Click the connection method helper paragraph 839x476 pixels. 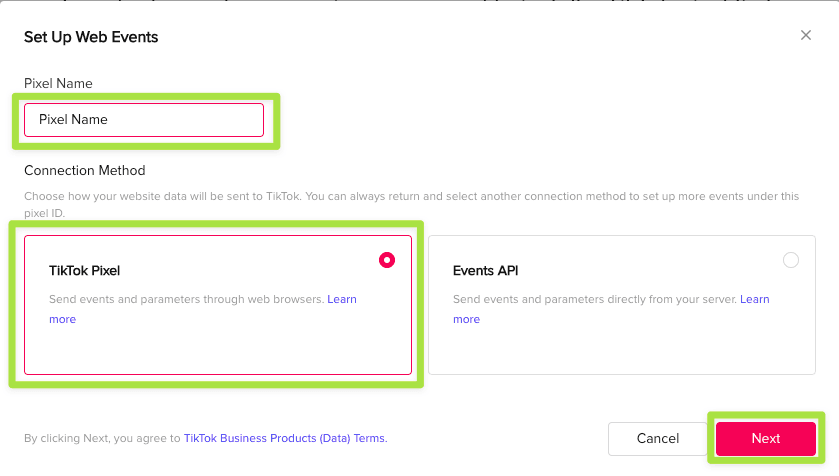(400, 197)
